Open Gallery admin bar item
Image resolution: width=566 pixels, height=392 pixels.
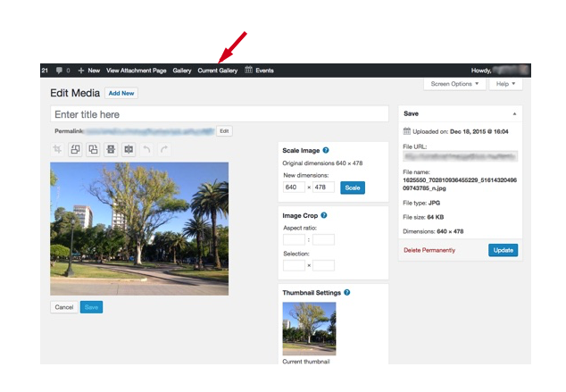pos(182,71)
